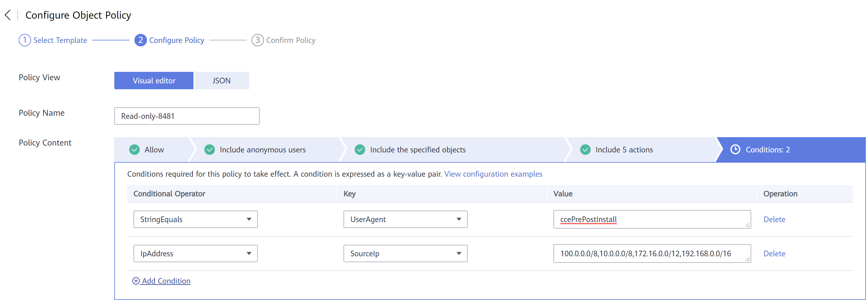
Task: Click the clock icon beside Conditions: 2
Action: coord(735,150)
